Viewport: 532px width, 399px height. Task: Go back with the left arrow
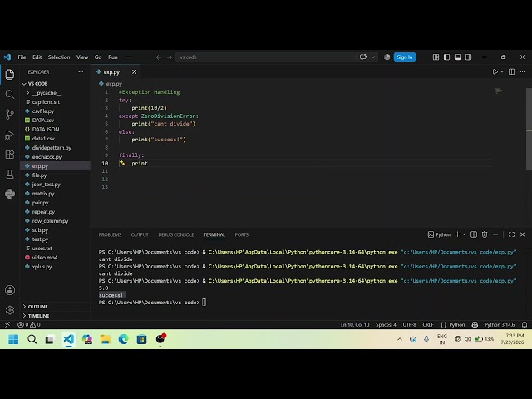[159, 57]
